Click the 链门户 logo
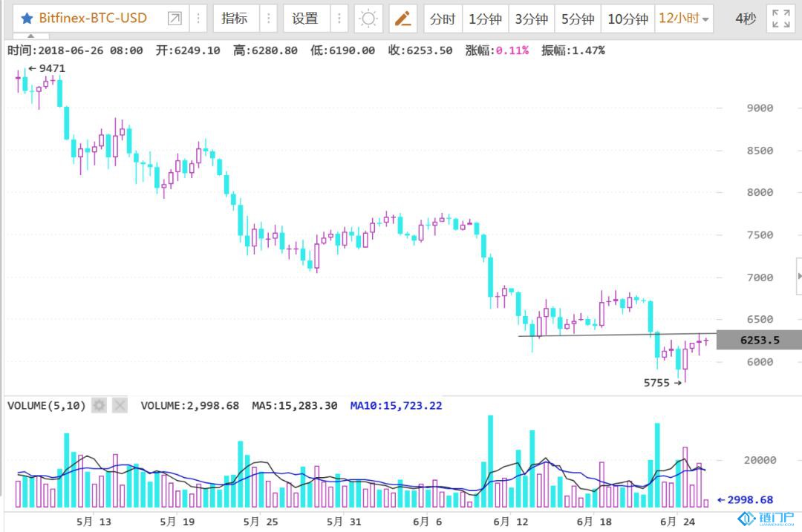 [x=766, y=519]
